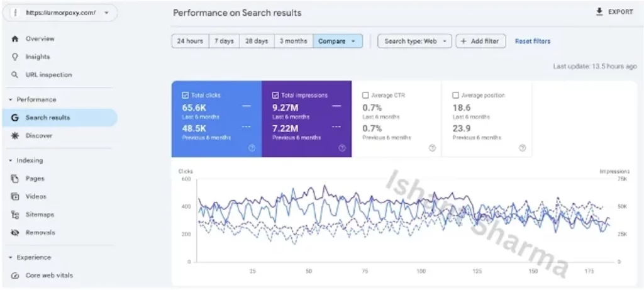
Task: Click the Insights lightbulb icon
Action: tap(14, 57)
